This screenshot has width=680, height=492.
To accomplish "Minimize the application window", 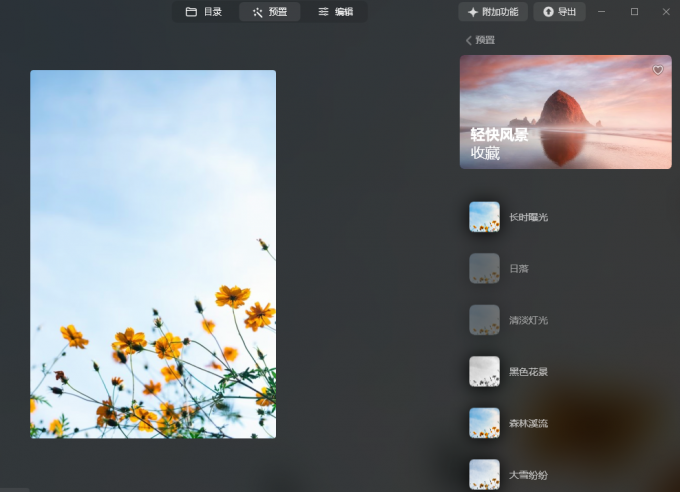I will pyautogui.click(x=601, y=12).
